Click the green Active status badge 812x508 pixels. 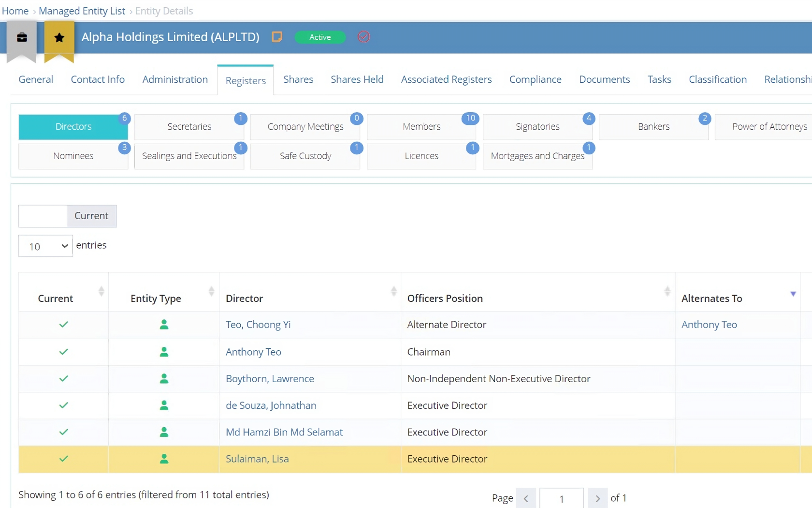click(320, 37)
